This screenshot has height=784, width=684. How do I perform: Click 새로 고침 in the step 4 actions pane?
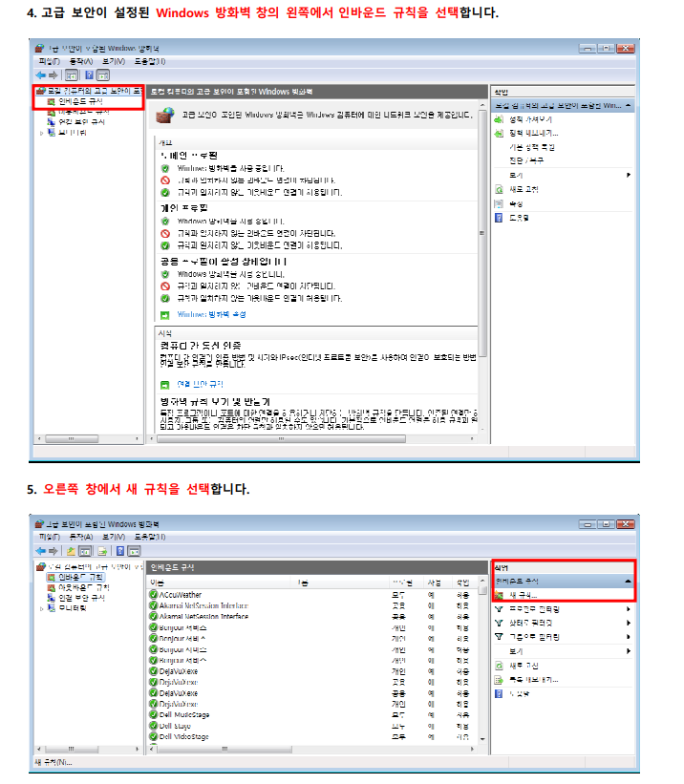pos(524,189)
